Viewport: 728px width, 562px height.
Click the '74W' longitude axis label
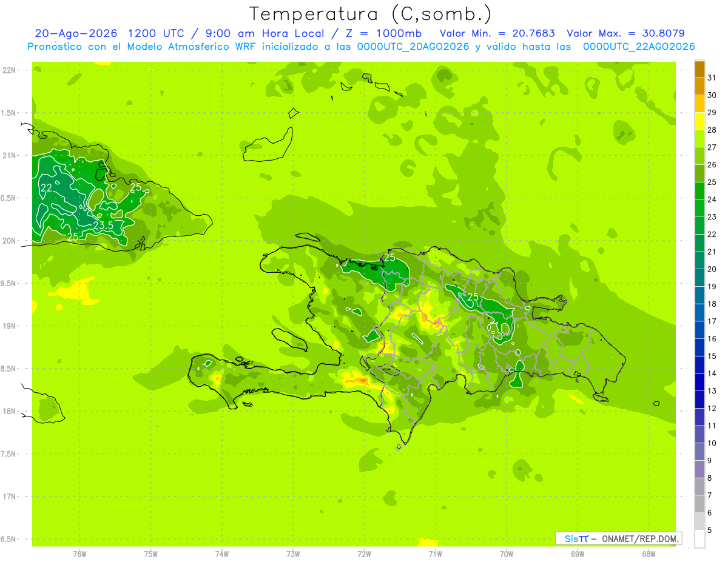point(222,554)
